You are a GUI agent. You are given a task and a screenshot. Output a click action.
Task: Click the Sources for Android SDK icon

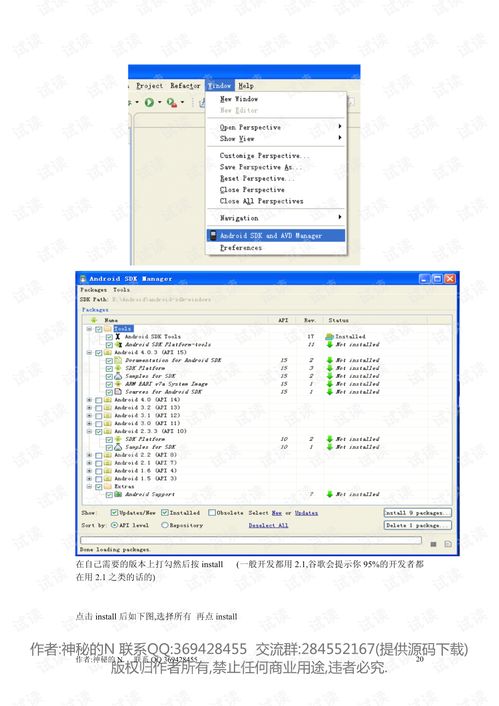click(118, 392)
